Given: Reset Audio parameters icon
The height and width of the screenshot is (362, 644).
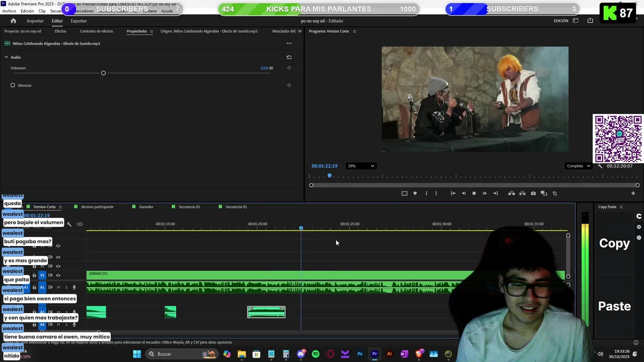Looking at the screenshot, I should 289,57.
